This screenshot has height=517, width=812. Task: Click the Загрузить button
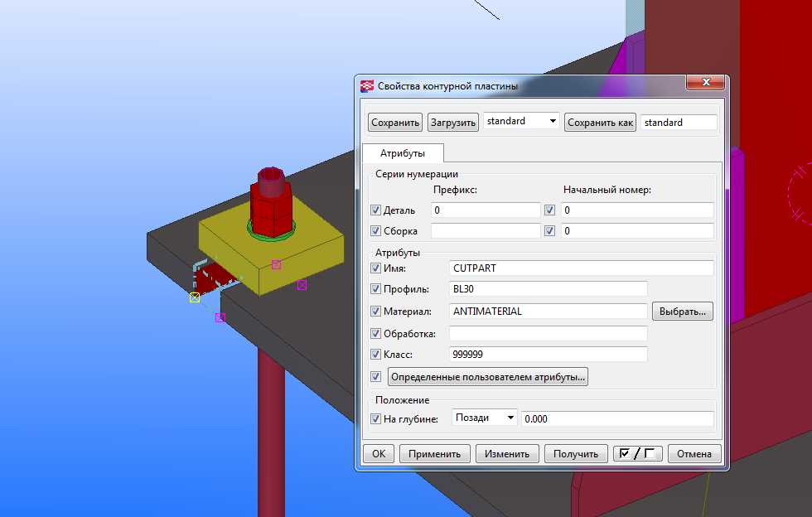tap(453, 123)
